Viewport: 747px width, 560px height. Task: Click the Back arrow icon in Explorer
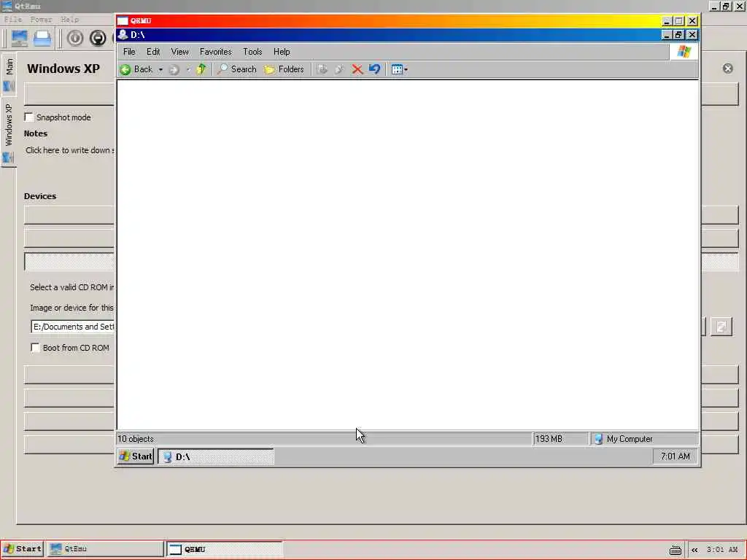pyautogui.click(x=125, y=69)
